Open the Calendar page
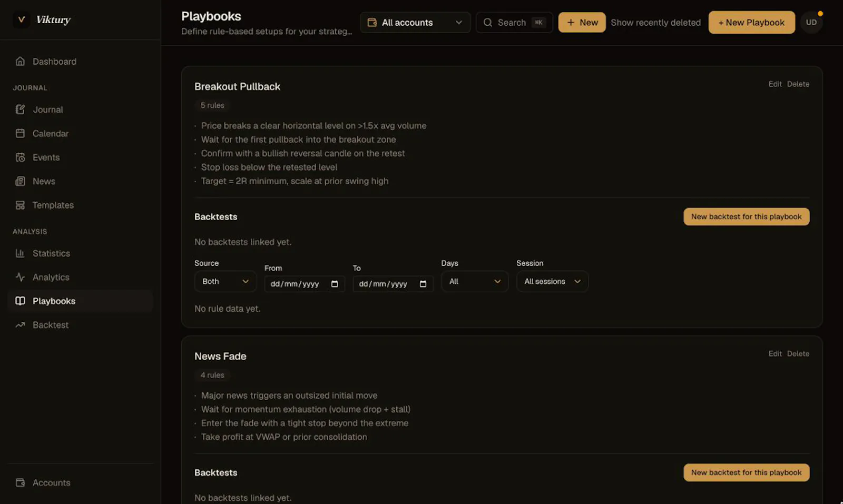 pyautogui.click(x=80, y=134)
